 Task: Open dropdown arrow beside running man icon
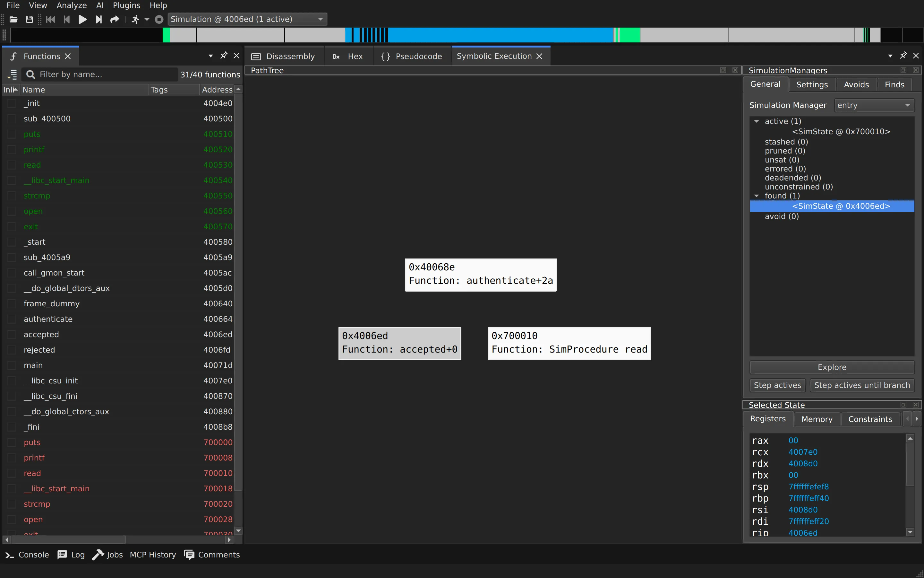click(x=147, y=20)
